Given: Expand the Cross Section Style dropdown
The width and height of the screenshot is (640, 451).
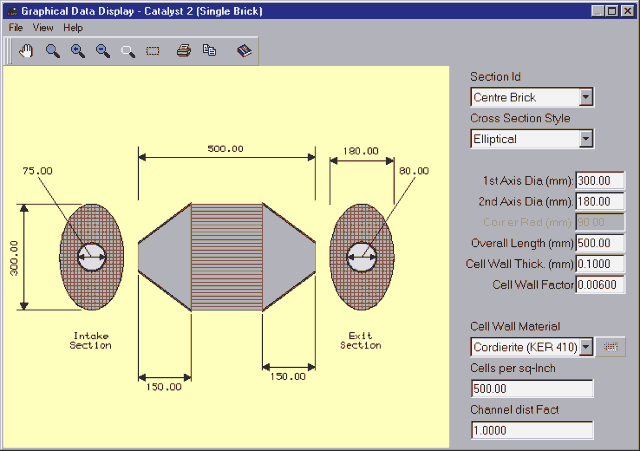Looking at the screenshot, I should tap(586, 139).
